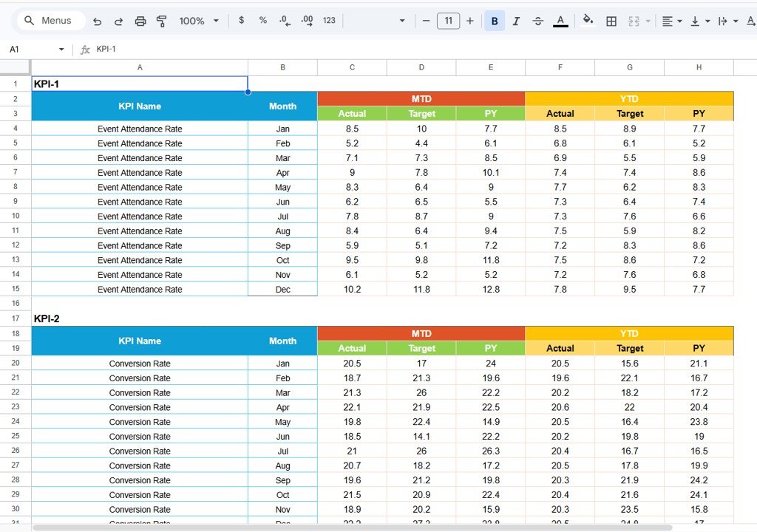757x532 pixels.
Task: Open the print dialog from the toolbar
Action: pos(140,21)
